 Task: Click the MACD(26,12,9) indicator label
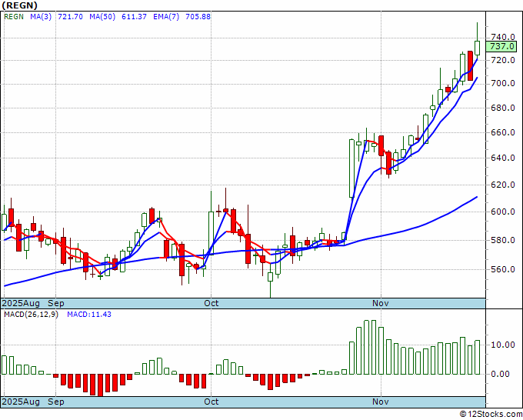coord(31,315)
